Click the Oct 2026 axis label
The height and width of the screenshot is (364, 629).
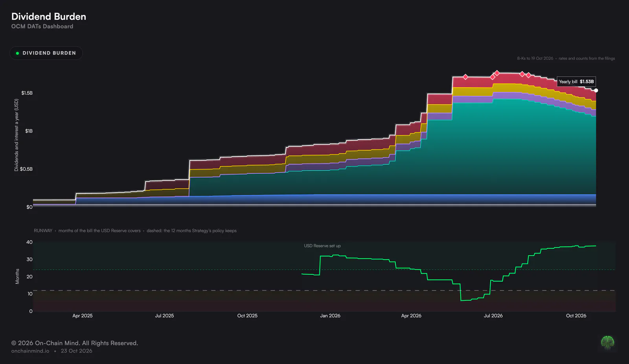[576, 316]
